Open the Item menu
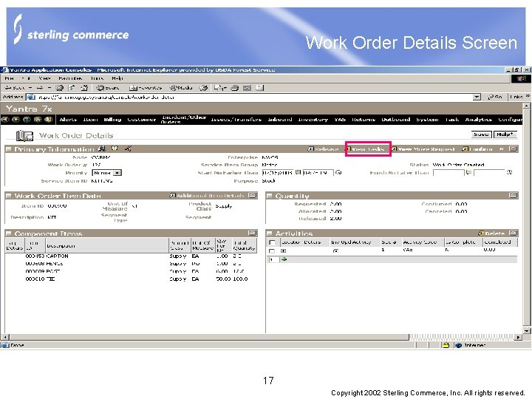The width and height of the screenshot is (532, 399). [x=91, y=120]
